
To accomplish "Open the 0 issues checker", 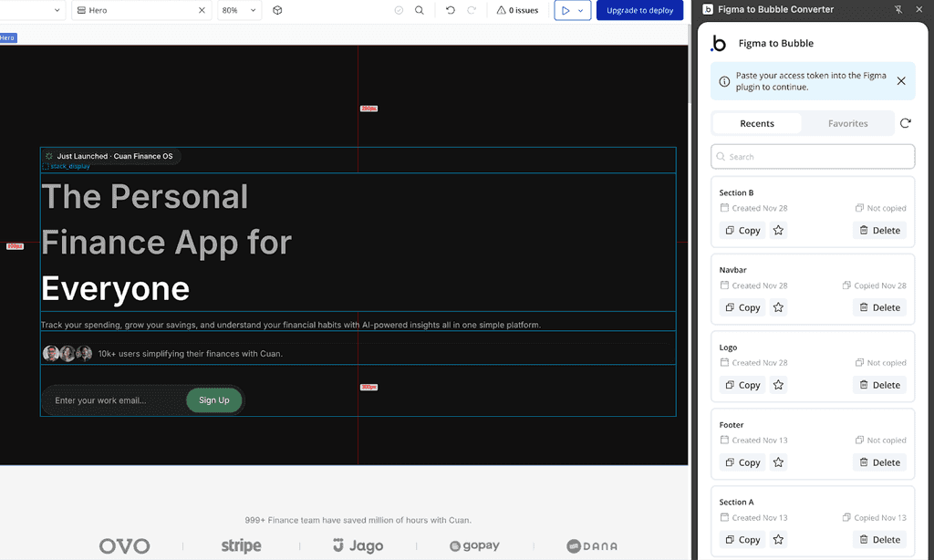I will pos(517,10).
